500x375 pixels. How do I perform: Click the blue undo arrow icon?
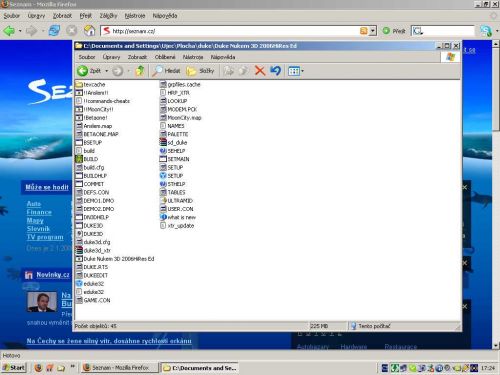coord(275,71)
